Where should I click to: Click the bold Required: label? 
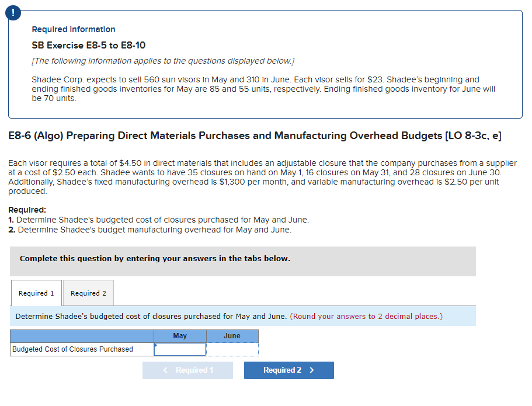pos(27,210)
